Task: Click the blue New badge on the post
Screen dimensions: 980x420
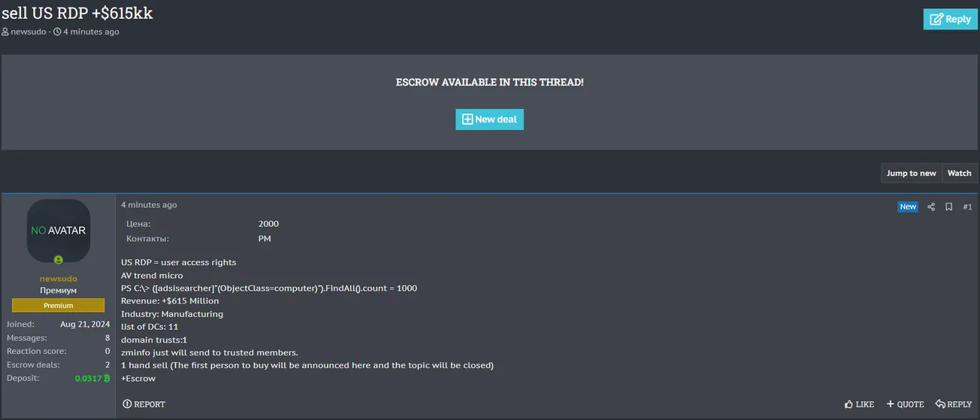Action: click(x=908, y=207)
